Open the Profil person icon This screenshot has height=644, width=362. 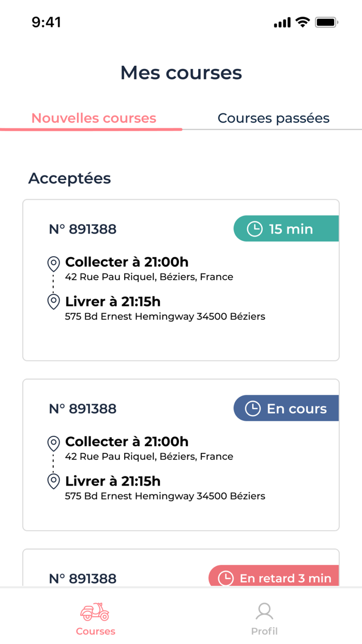[264, 611]
